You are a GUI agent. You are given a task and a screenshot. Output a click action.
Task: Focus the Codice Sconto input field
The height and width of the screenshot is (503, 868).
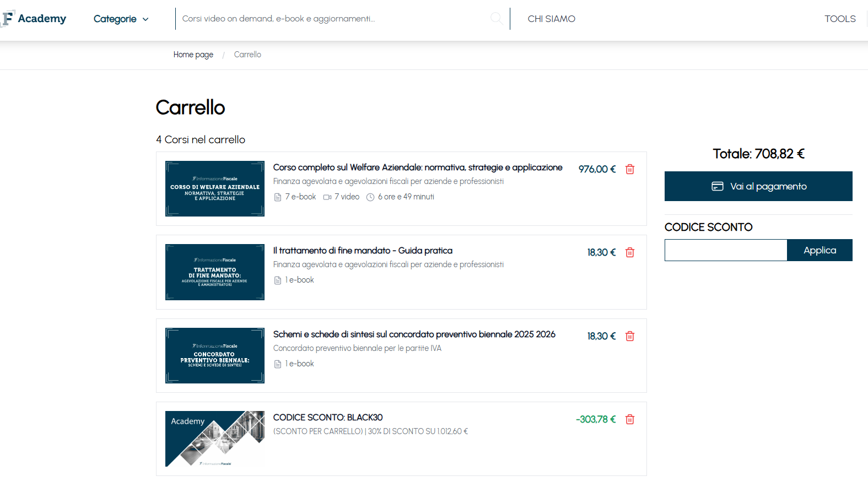click(x=725, y=250)
